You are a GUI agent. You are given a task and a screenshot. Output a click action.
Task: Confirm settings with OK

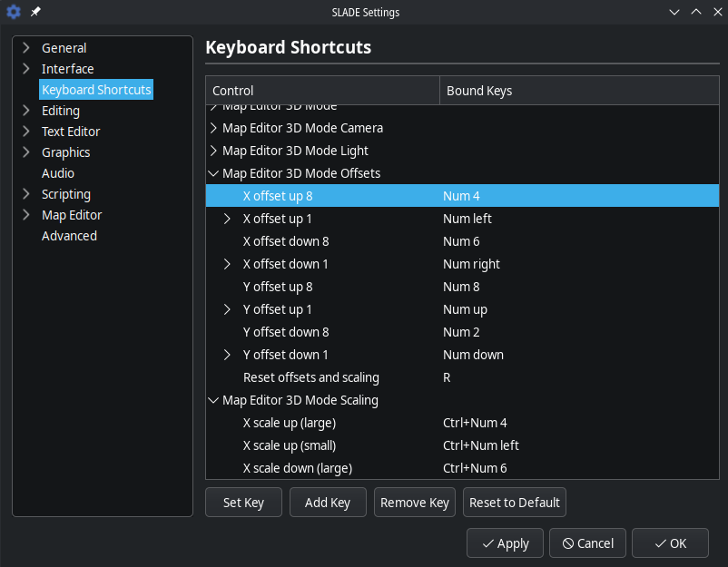tap(670, 543)
